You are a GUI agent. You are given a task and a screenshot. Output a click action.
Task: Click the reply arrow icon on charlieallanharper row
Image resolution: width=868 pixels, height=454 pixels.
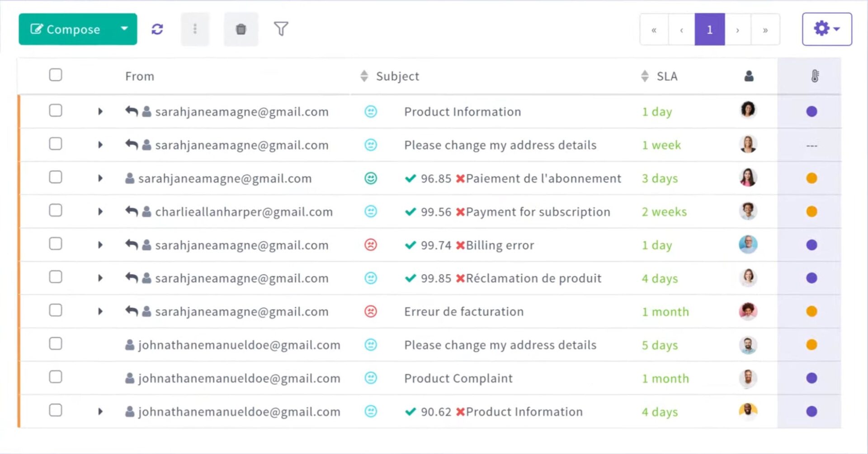point(132,211)
